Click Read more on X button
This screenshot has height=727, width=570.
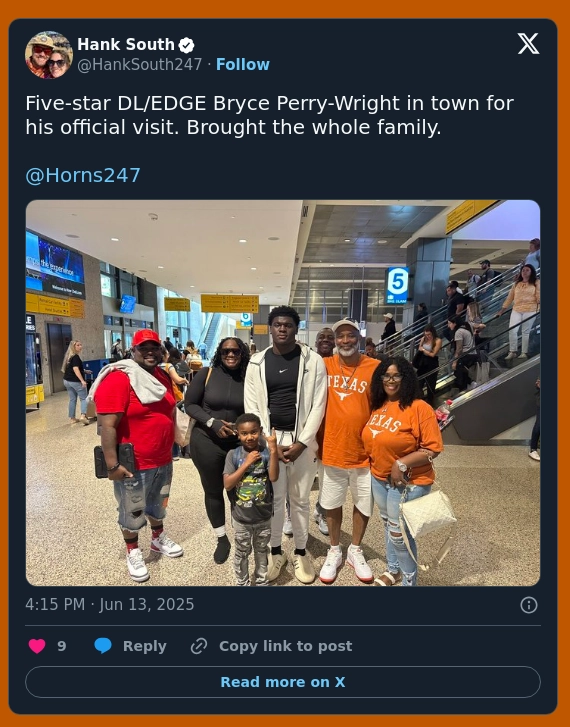283,682
